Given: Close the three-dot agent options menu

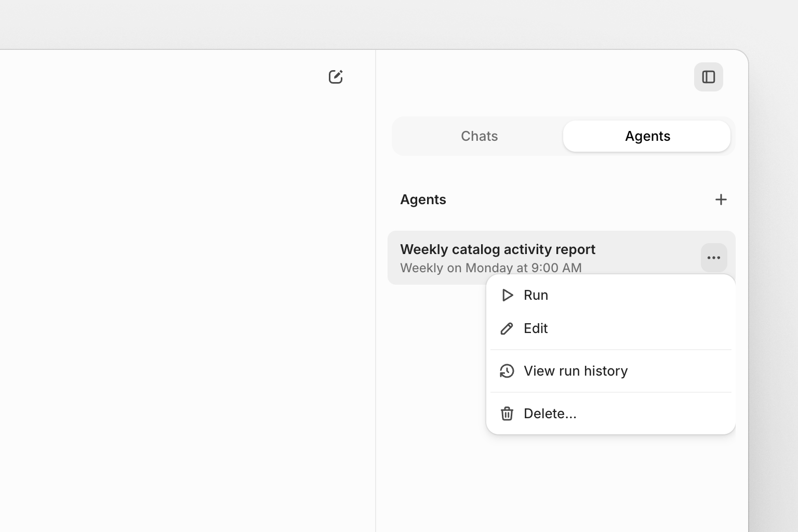Looking at the screenshot, I should click(713, 258).
